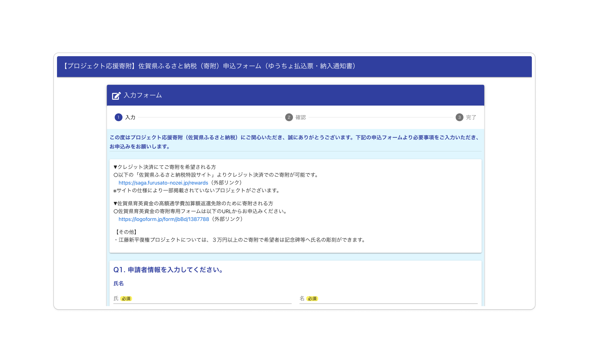Click the 氏名 section label
The image size is (589, 364).
point(118,283)
